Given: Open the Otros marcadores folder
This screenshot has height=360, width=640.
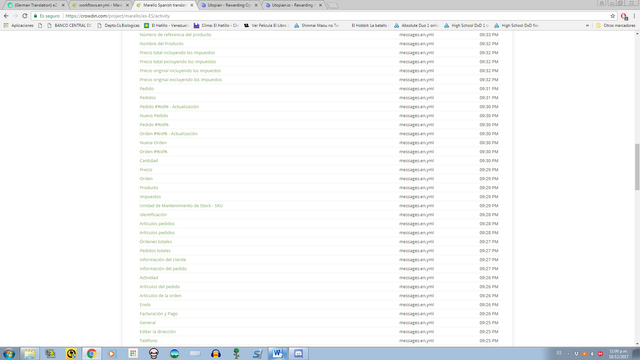Looking at the screenshot, I should pyautogui.click(x=616, y=25).
